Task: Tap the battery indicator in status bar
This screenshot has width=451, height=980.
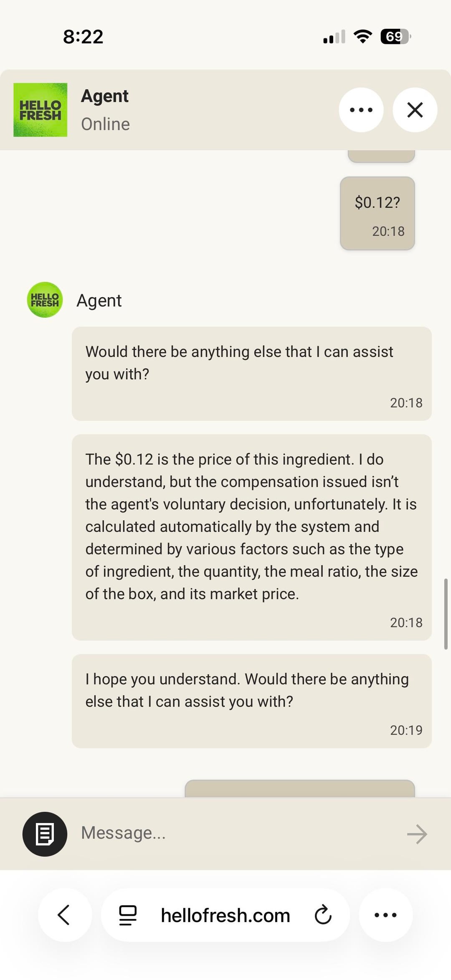Action: (395, 37)
